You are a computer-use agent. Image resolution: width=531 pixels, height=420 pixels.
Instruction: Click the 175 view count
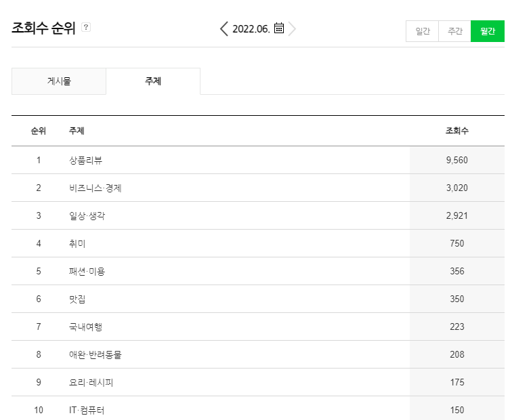click(x=456, y=382)
